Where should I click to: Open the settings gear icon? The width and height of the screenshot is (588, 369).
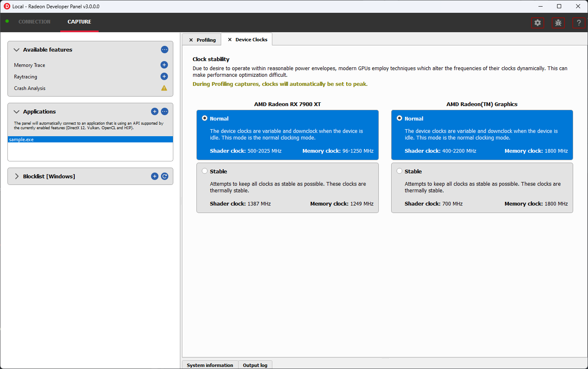click(537, 23)
